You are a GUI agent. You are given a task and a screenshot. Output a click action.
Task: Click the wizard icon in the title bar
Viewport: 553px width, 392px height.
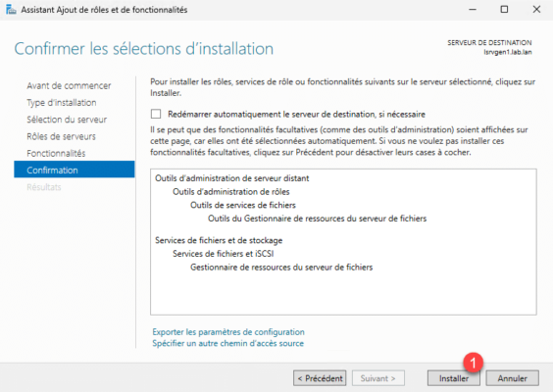tap(11, 10)
